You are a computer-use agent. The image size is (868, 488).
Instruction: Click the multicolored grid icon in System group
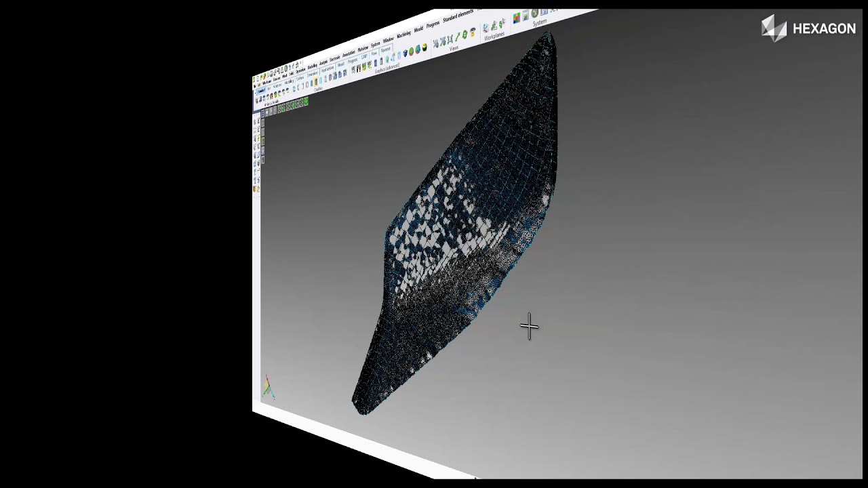coord(517,18)
